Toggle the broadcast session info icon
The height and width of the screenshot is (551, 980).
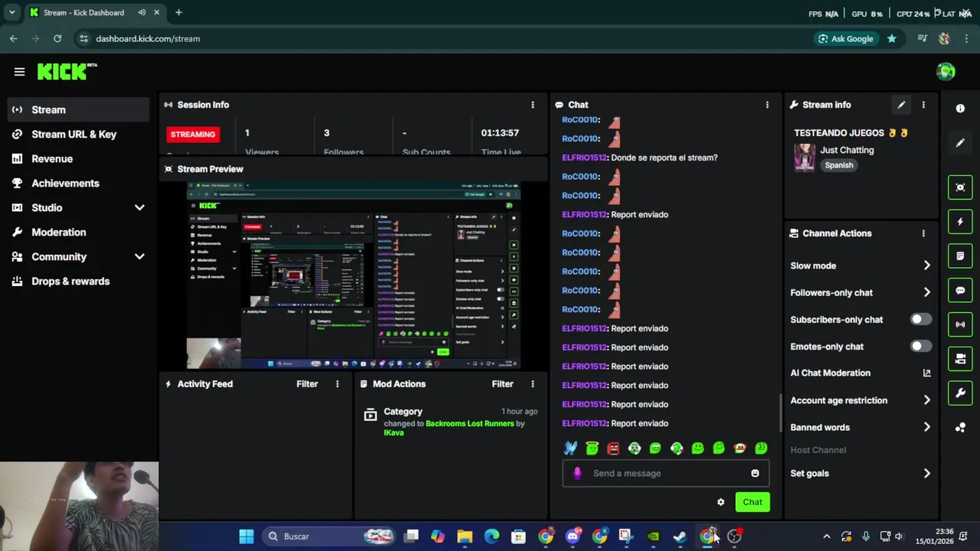[960, 324]
